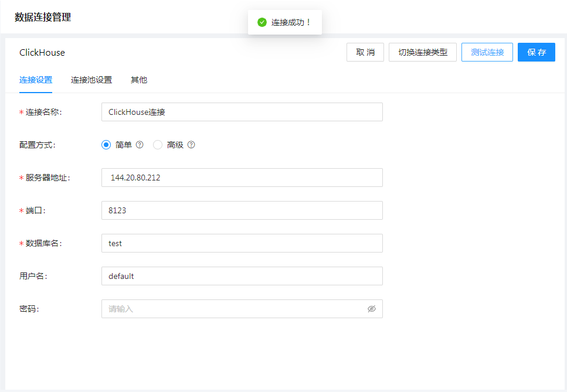Click green success checkmark icon in toast

click(262, 22)
